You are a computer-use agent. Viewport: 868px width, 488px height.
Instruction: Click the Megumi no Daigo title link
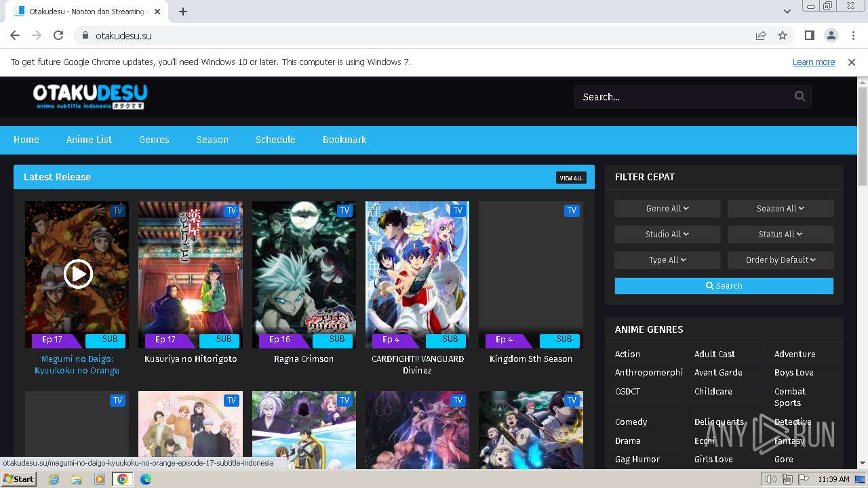click(x=77, y=365)
